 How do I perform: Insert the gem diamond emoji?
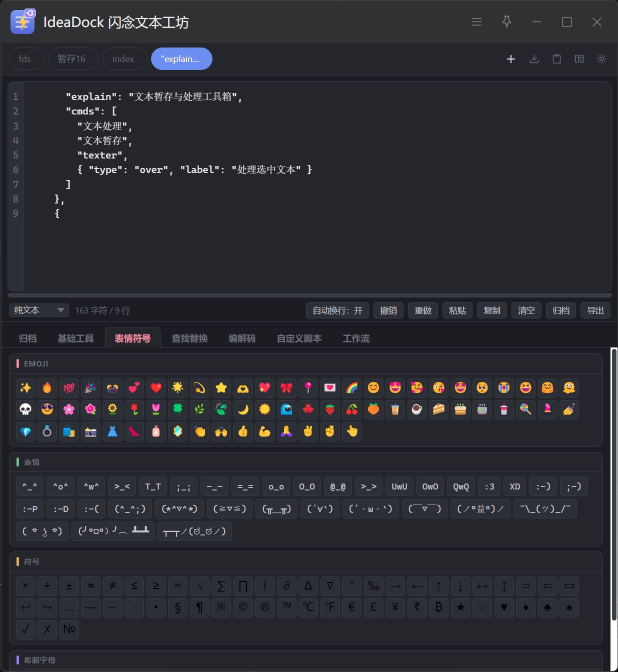pyautogui.click(x=25, y=431)
